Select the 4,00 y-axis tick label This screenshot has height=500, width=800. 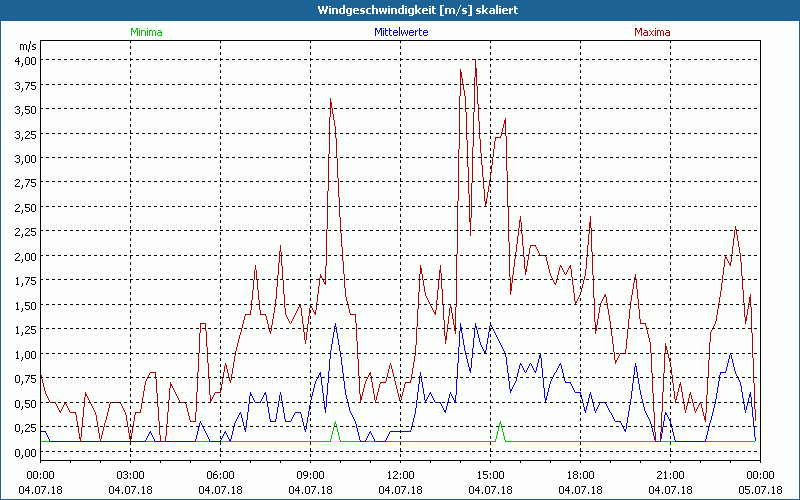pos(24,60)
